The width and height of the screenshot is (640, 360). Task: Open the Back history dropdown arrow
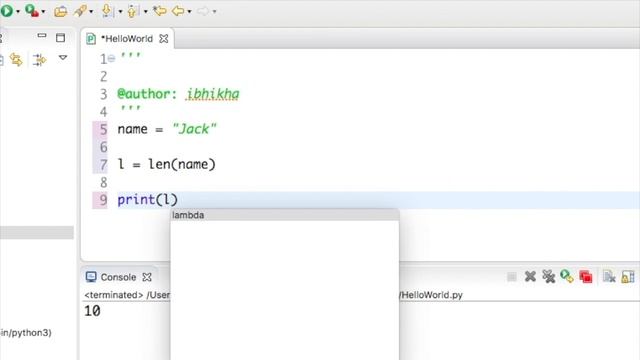189,11
